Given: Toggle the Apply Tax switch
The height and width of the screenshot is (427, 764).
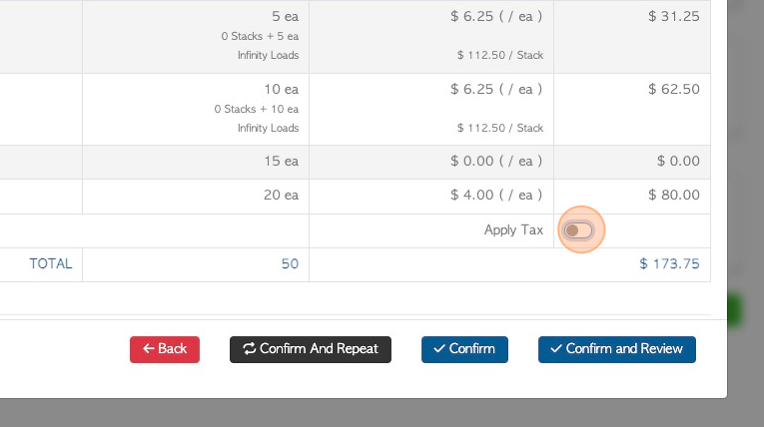Looking at the screenshot, I should pos(578,230).
